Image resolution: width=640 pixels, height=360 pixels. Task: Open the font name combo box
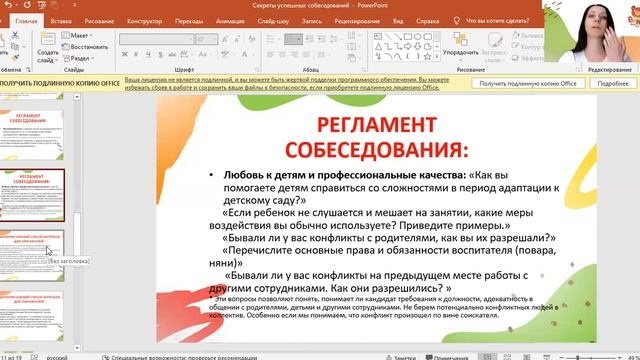[156, 39]
